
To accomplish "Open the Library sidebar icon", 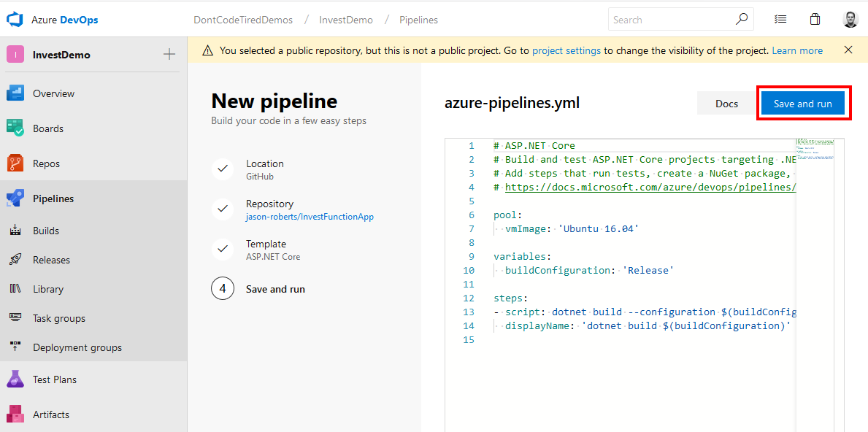I will 47,288.
